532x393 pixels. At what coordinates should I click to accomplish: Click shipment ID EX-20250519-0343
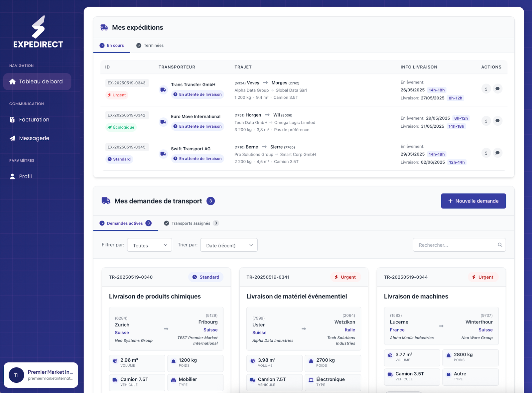pyautogui.click(x=127, y=83)
